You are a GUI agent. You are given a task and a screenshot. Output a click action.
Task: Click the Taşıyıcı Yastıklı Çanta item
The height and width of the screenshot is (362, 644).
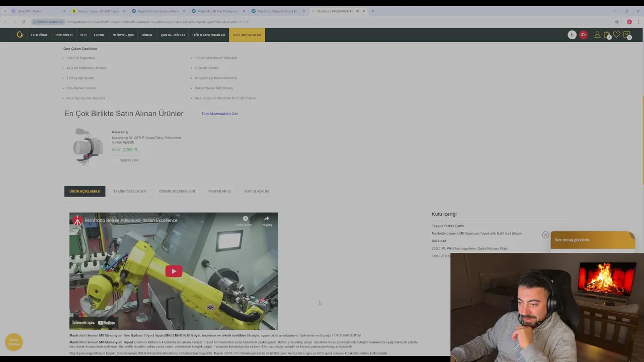click(x=448, y=226)
